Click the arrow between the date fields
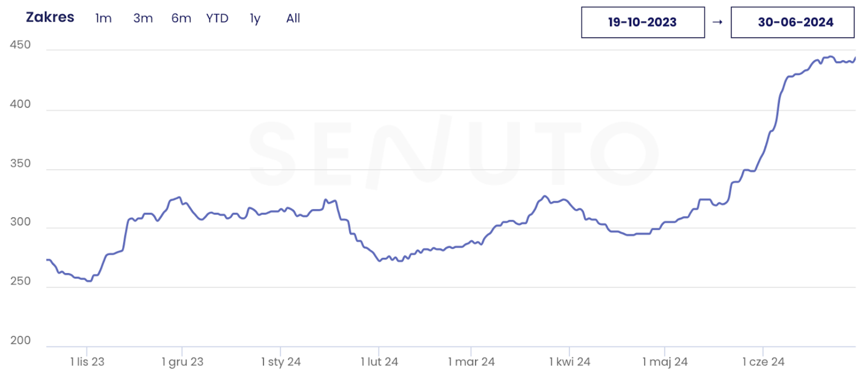This screenshot has width=868, height=373. coord(717,22)
